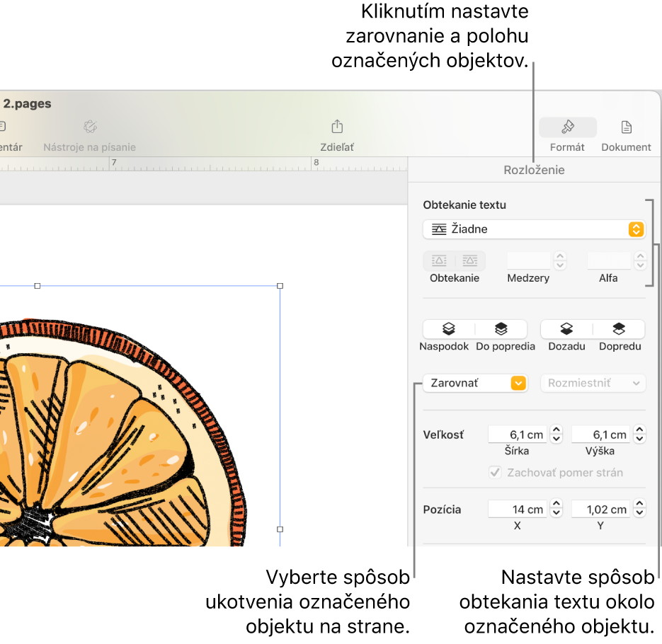Edit the Pozícia X field

[x=517, y=509]
